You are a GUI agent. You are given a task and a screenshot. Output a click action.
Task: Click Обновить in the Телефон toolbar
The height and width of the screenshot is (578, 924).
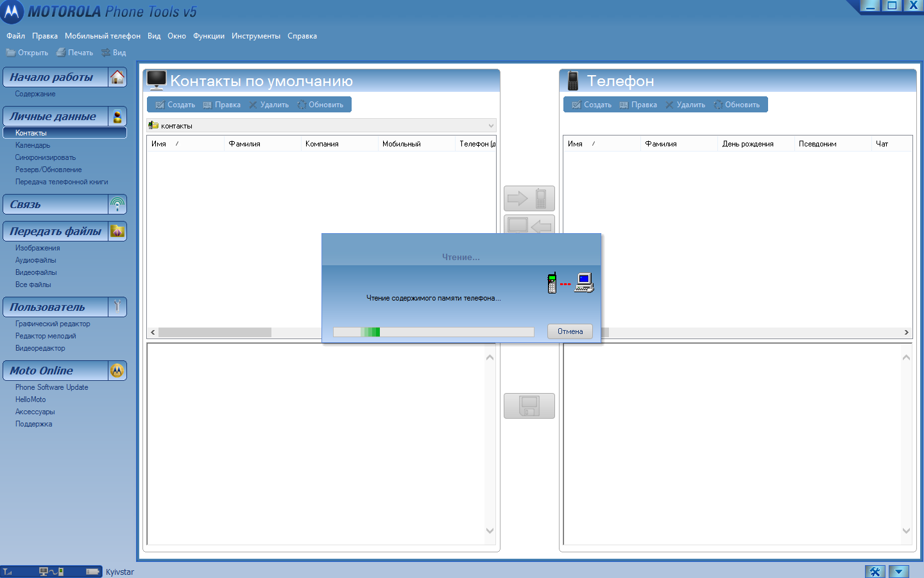[737, 105]
